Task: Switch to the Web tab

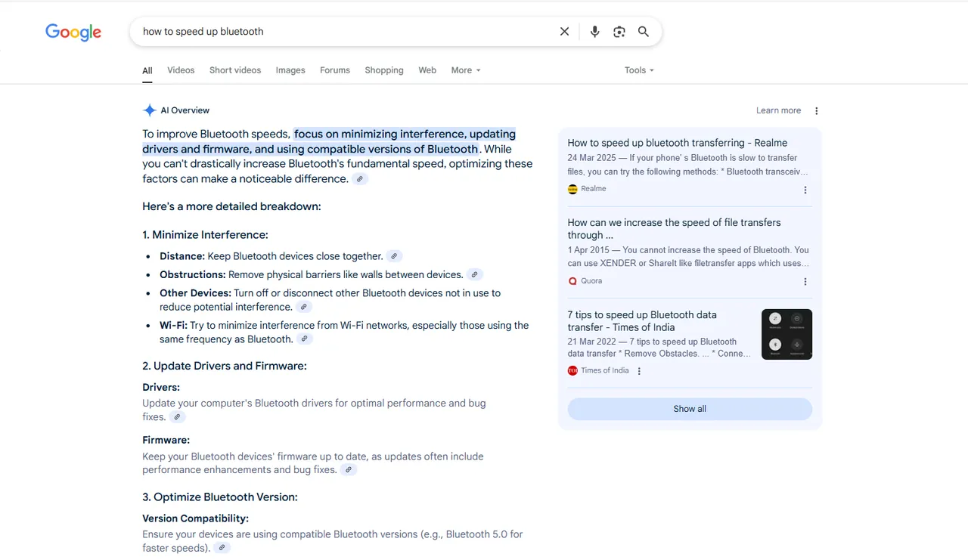Action: (427, 70)
